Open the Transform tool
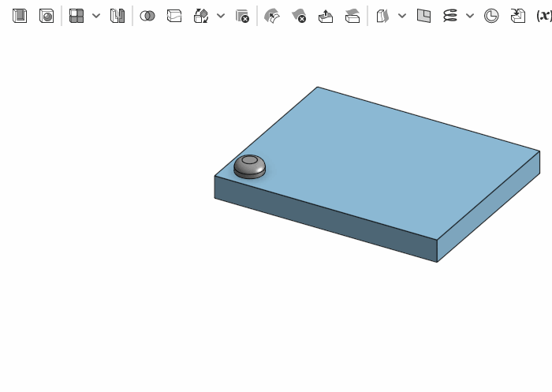 point(201,16)
